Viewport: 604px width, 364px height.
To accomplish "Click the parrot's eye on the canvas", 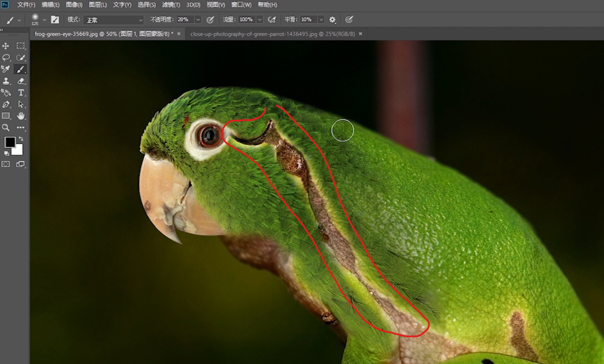I will point(210,135).
